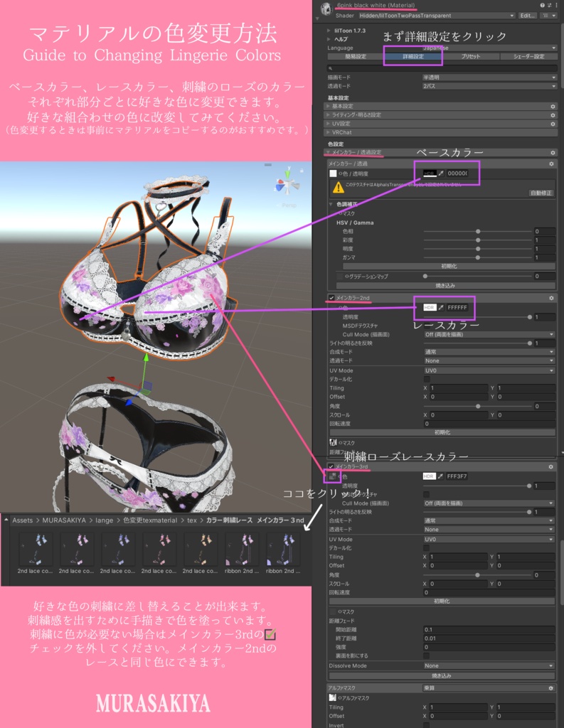564x728 pixels.
Task: Expand the lilToon 1.7.3 foldout
Action: pyautogui.click(x=329, y=31)
